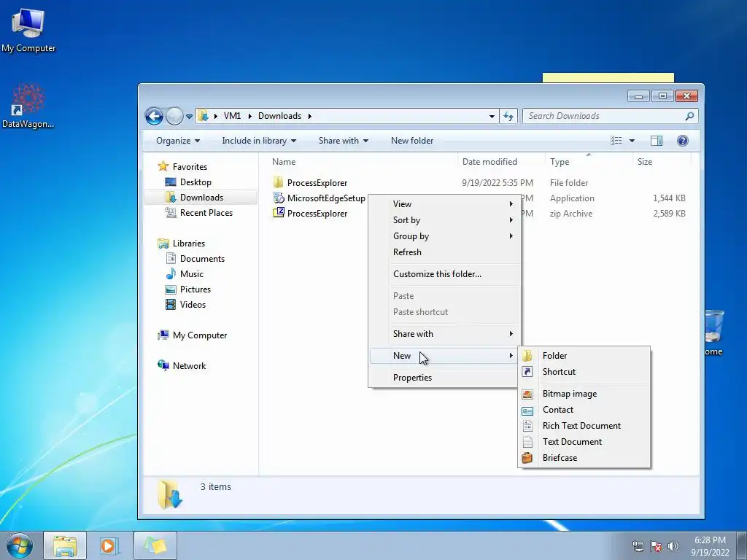Create new Folder from submenu
The image size is (747, 560).
pos(584,356)
